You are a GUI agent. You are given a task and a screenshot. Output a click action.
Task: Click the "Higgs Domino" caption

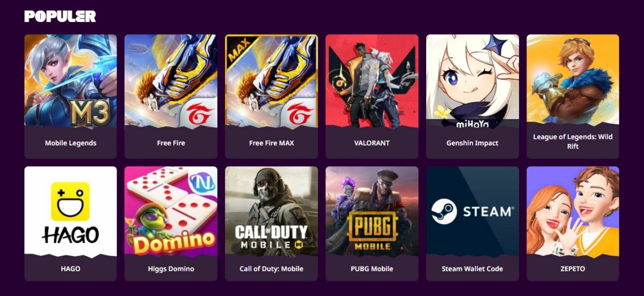171,269
